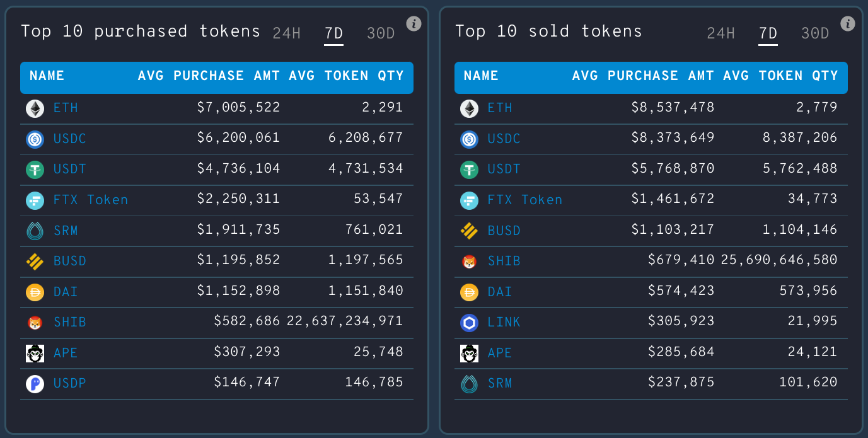The height and width of the screenshot is (438, 868).
Task: Open info icon on sold tokens panel
Action: pyautogui.click(x=848, y=24)
